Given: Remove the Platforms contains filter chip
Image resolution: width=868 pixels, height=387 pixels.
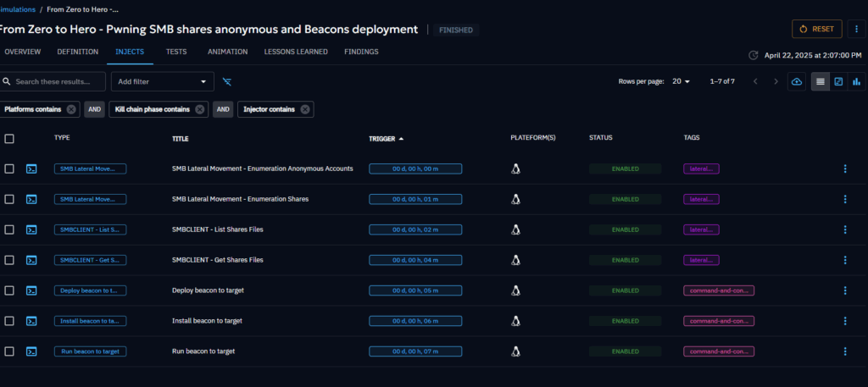Looking at the screenshot, I should (71, 109).
